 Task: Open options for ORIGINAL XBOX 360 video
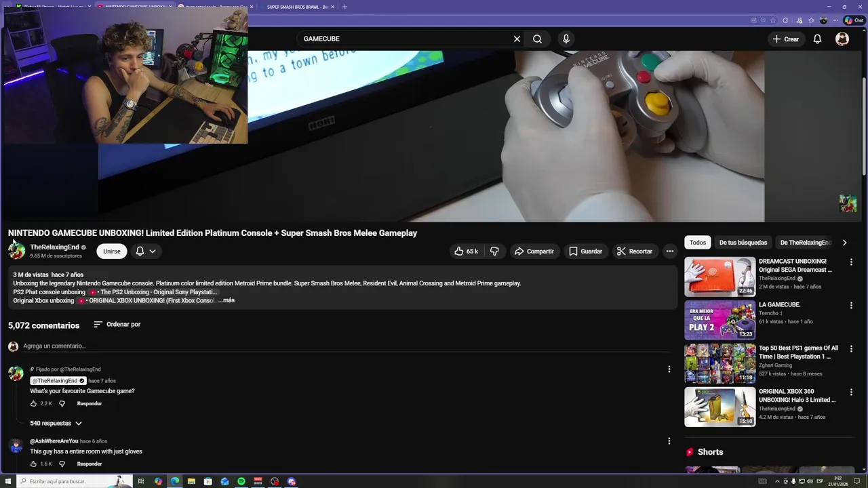[x=851, y=392]
